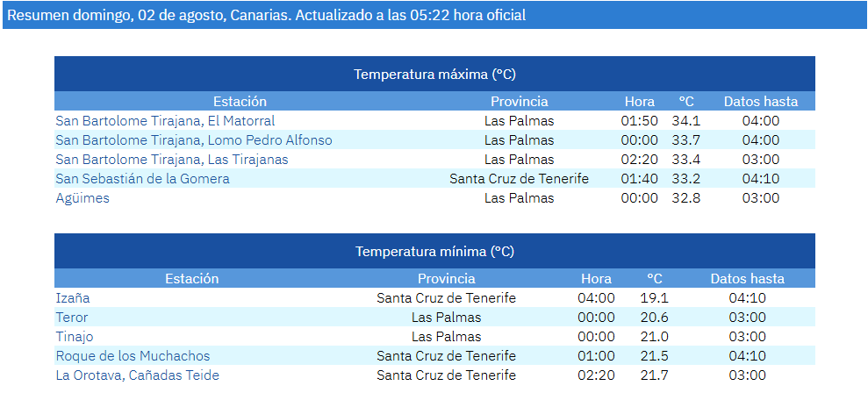Click the 34.1 maximum temperature value
868x400 pixels.
(685, 120)
